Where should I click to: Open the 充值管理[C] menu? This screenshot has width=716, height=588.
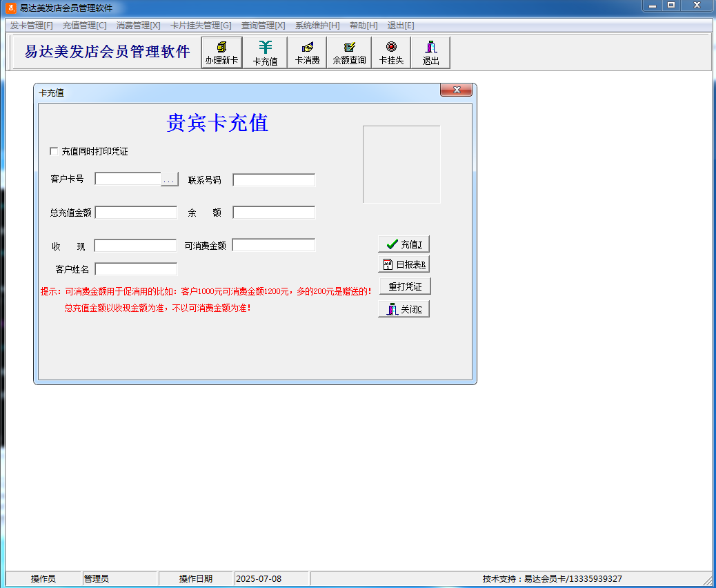coord(84,26)
